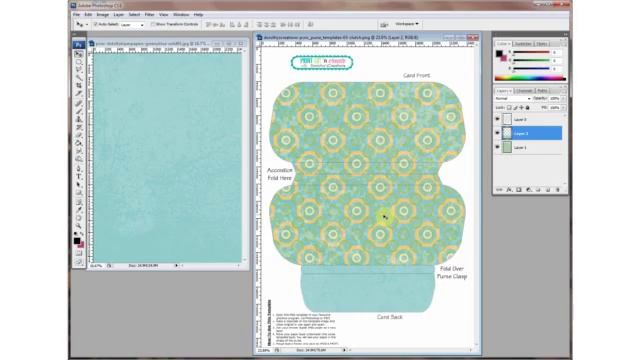
Task: Open the Workspace dropdown
Action: coord(407,24)
